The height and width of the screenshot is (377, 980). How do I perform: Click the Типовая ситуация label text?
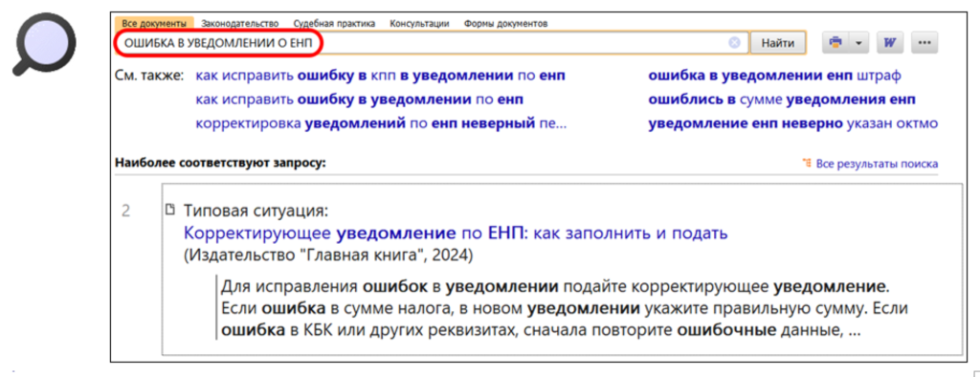[256, 211]
